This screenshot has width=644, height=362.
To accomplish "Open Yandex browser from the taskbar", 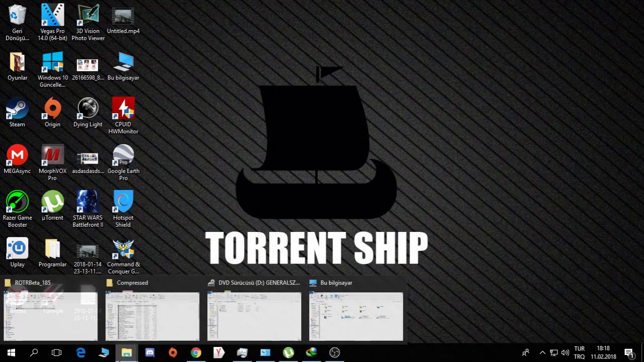I will coord(219,353).
